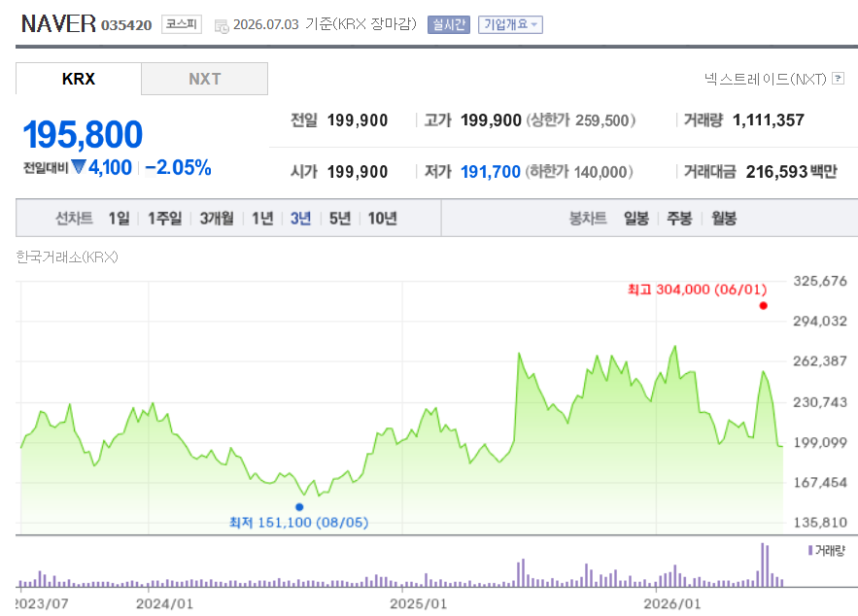The image size is (858, 616).
Task: Click the 거래대금 value 216,593 백만
Action: coord(791,172)
